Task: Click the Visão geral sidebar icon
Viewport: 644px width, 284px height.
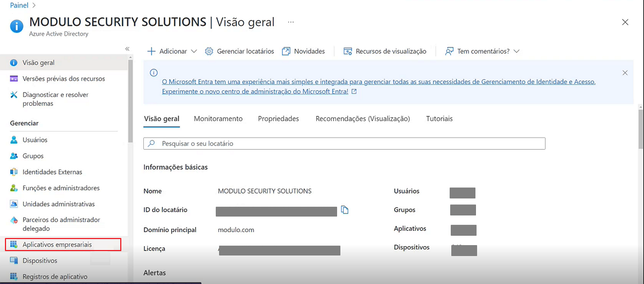Action: coord(14,63)
